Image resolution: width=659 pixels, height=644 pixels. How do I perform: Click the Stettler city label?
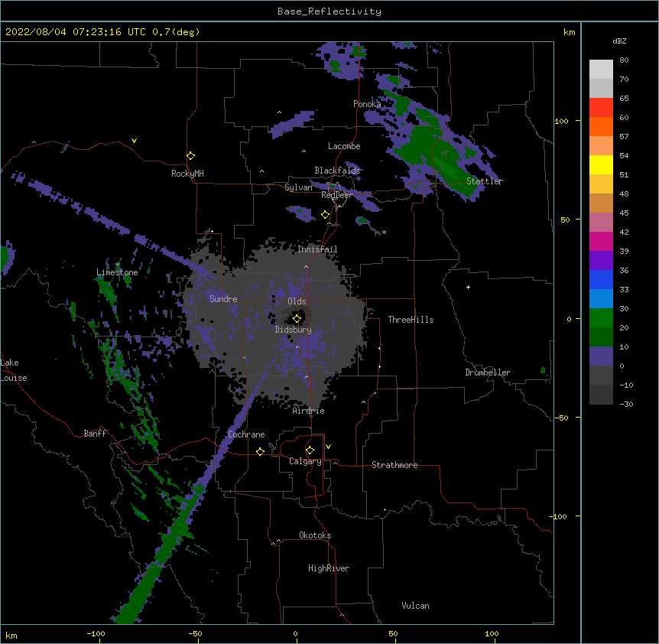click(485, 181)
